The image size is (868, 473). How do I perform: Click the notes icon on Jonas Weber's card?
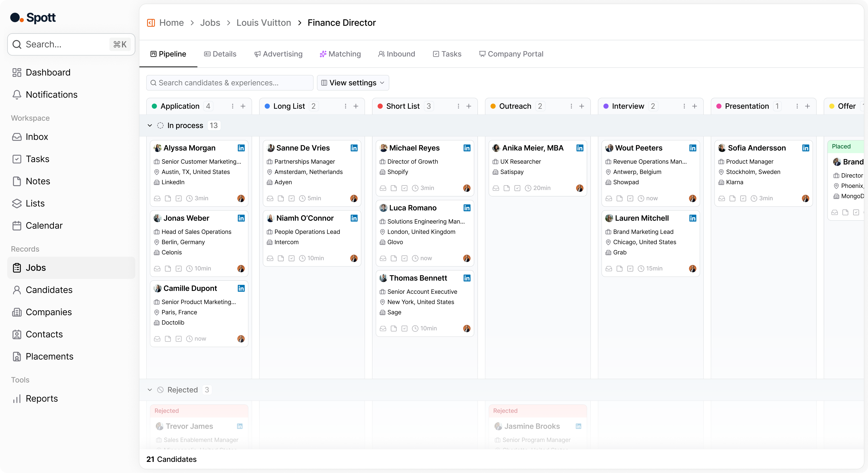point(168,269)
